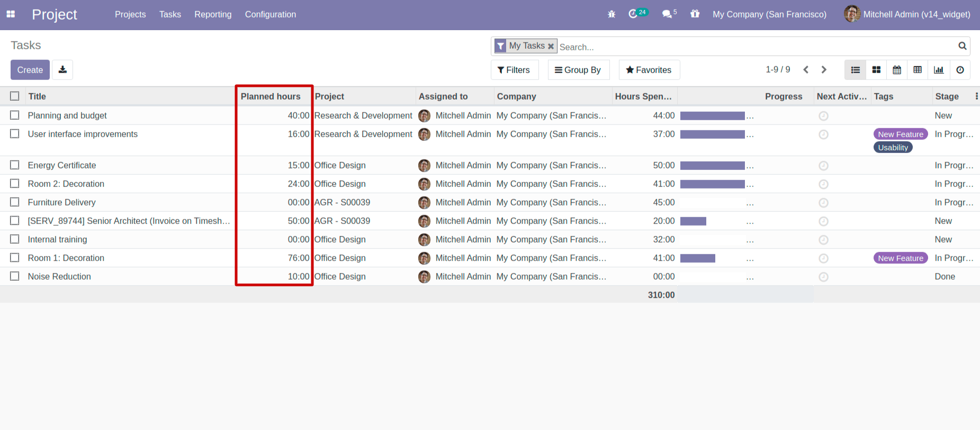Viewport: 980px width, 430px height.
Task: Click the Create button
Action: point(30,70)
